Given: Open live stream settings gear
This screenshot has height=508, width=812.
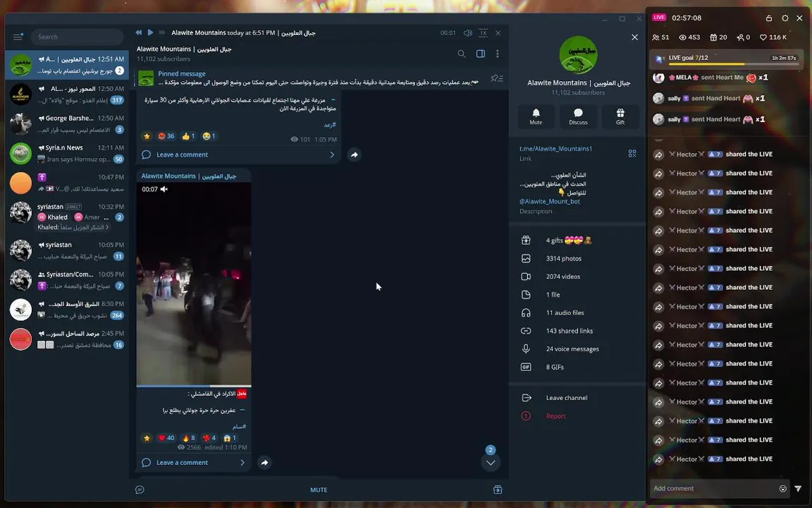Looking at the screenshot, I should pos(785,18).
